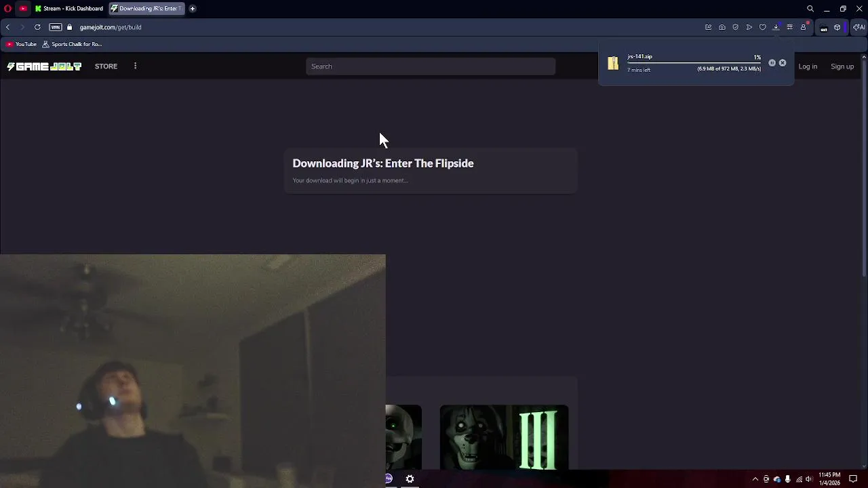Open the Sports Chalk for Ro... bookmark
868x488 pixels.
(72, 44)
